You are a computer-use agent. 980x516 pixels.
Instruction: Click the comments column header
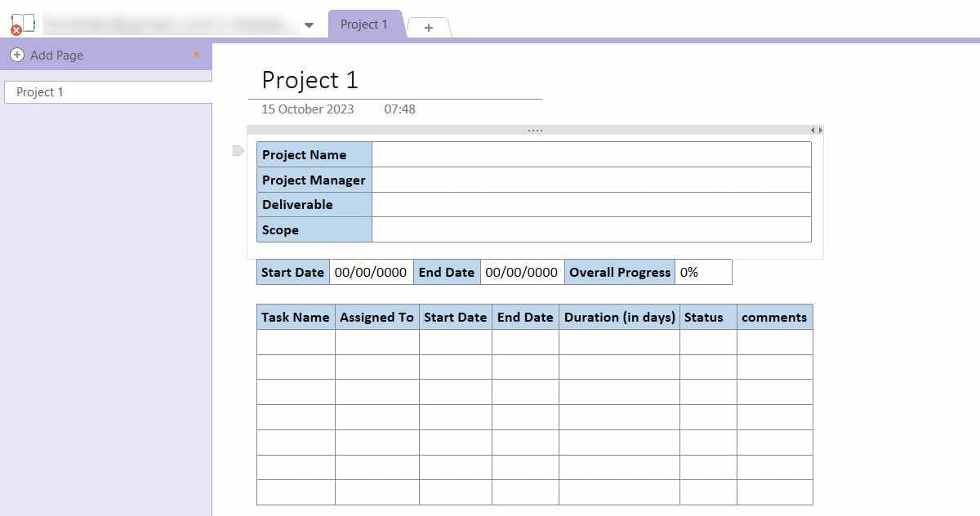click(774, 318)
